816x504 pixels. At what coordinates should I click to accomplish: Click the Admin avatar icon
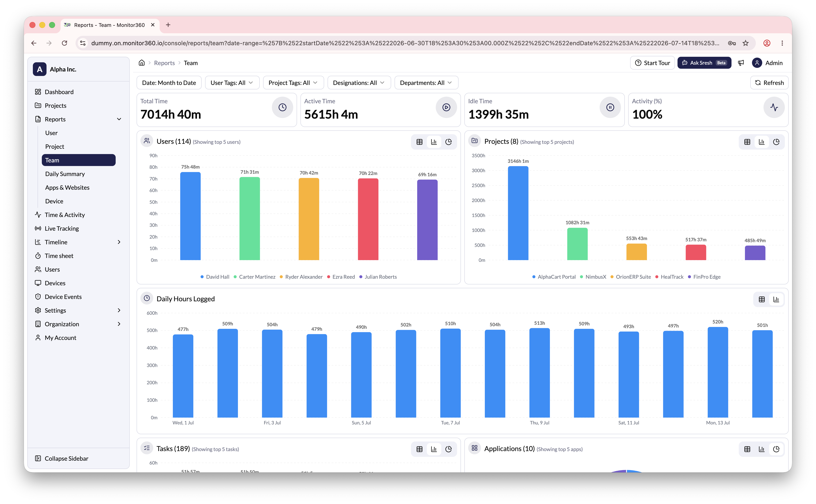[x=757, y=63]
